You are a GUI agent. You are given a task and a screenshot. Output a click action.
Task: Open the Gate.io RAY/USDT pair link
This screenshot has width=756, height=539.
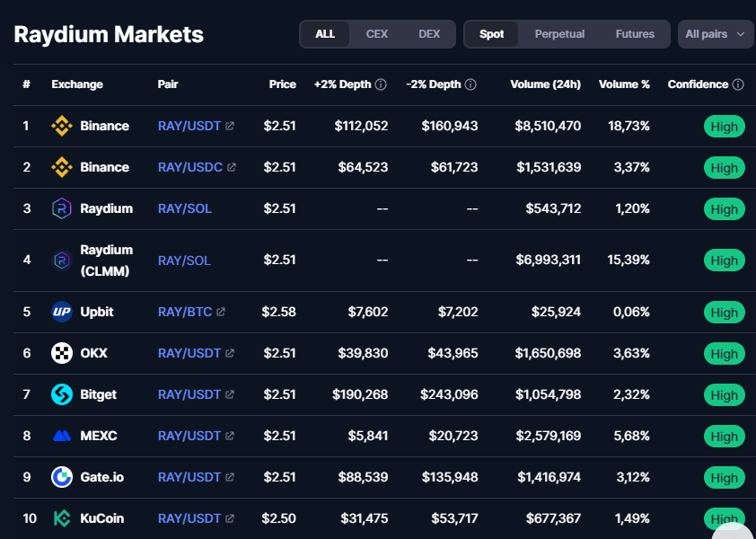point(189,477)
